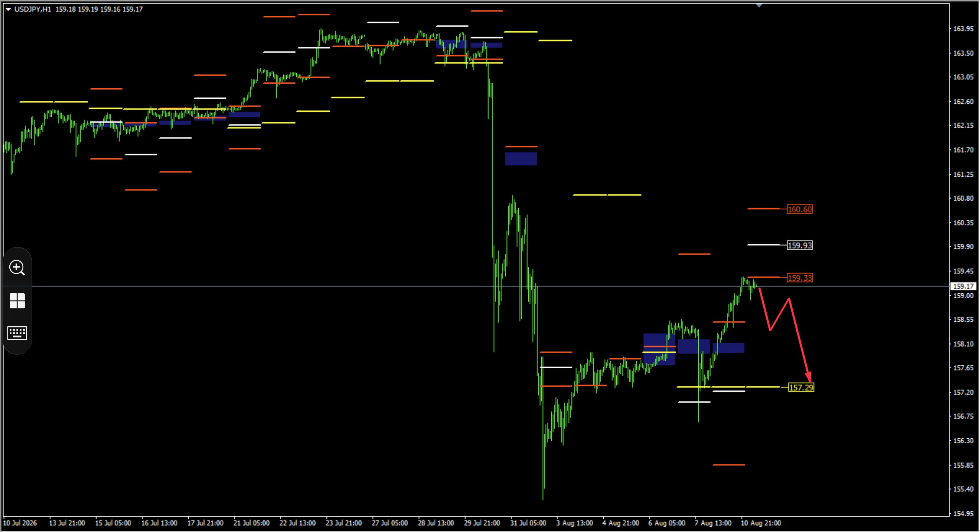Click the 161.25 price scale value
This screenshot has height=532, width=980.
(963, 174)
